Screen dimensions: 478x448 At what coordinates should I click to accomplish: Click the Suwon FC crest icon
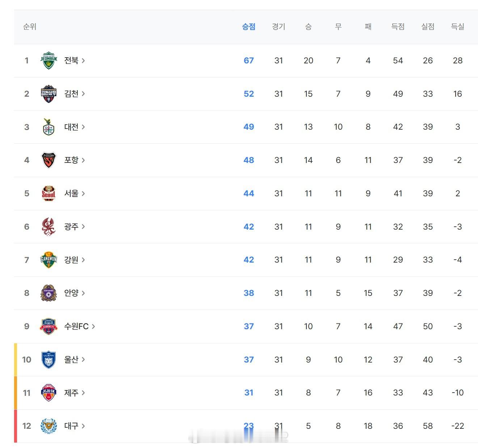pos(48,326)
